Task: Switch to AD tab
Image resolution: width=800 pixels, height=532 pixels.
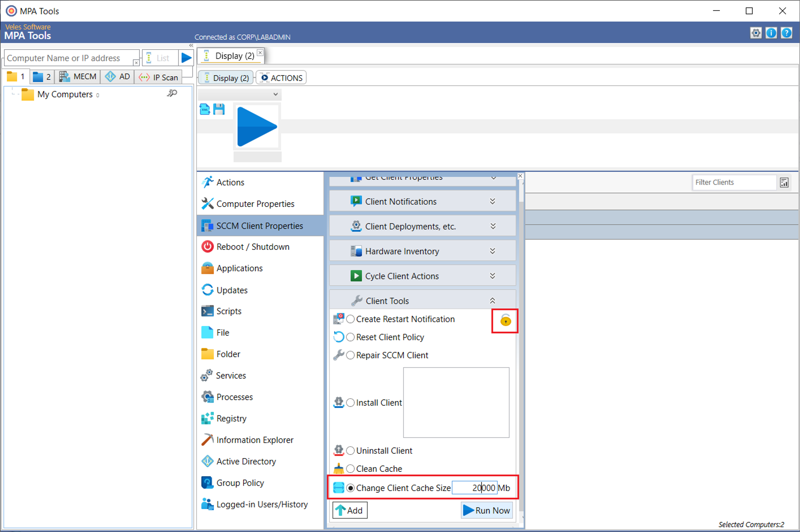Action: click(x=117, y=77)
